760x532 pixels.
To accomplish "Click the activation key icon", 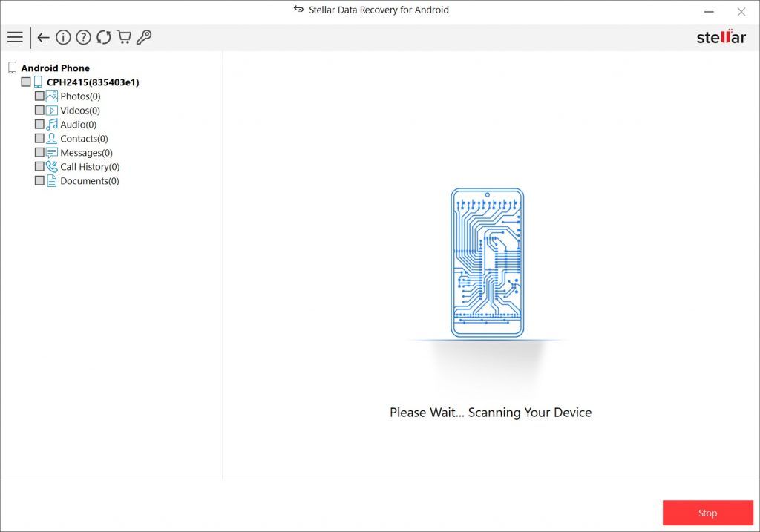I will pyautogui.click(x=144, y=37).
